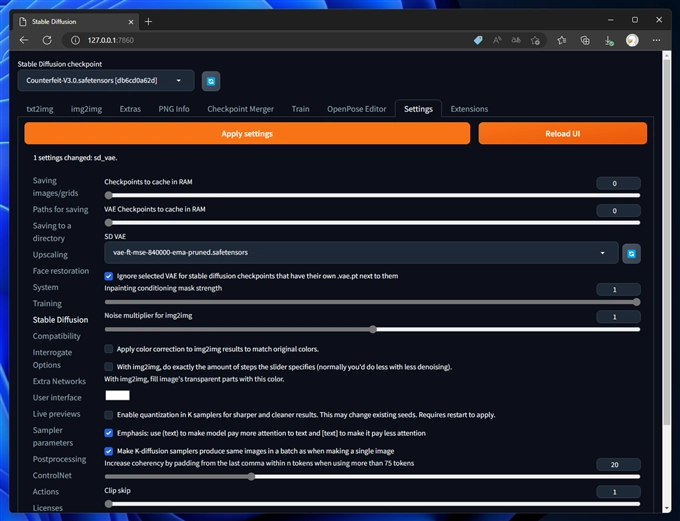Open Live previews settings section
The height and width of the screenshot is (521, 680).
[56, 414]
